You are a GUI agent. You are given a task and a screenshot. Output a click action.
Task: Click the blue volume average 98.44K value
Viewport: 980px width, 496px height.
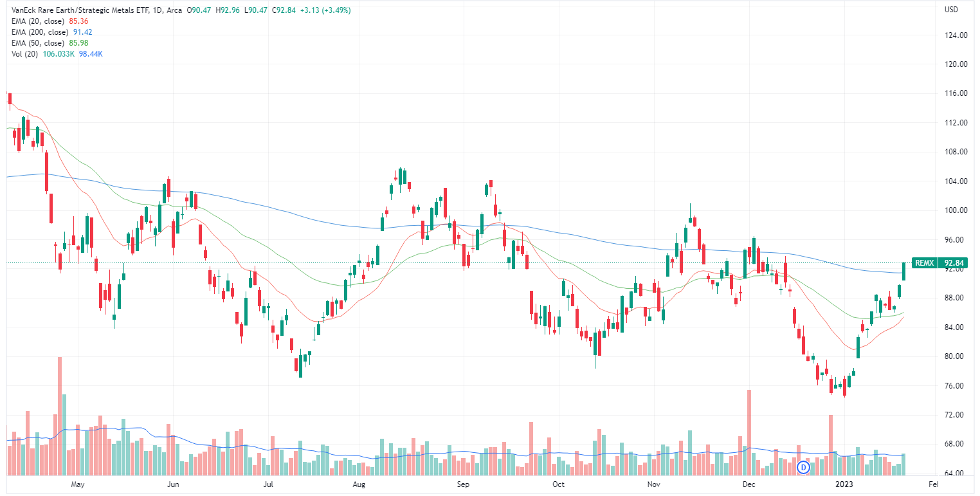[89, 54]
